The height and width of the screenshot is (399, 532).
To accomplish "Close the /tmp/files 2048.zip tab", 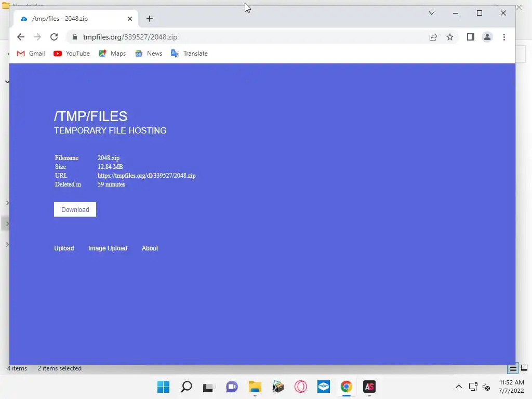I will coord(129,19).
